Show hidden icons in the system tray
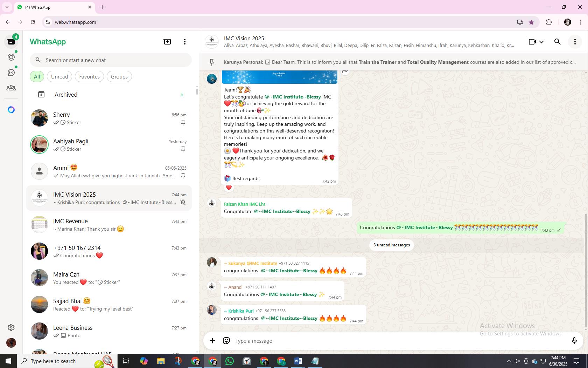The height and width of the screenshot is (368, 588). coord(509,361)
